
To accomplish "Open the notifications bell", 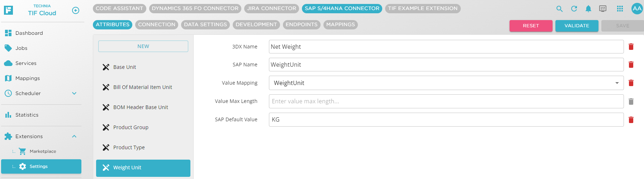I will (588, 9).
